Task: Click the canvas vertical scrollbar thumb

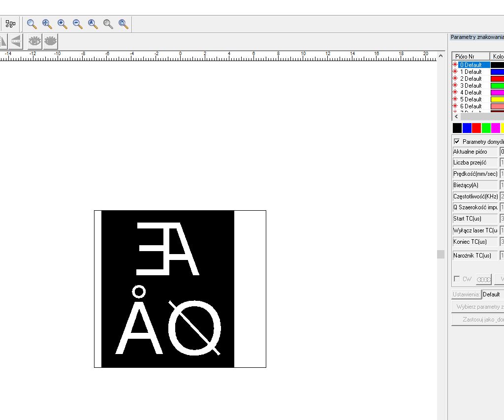Action: 441,255
